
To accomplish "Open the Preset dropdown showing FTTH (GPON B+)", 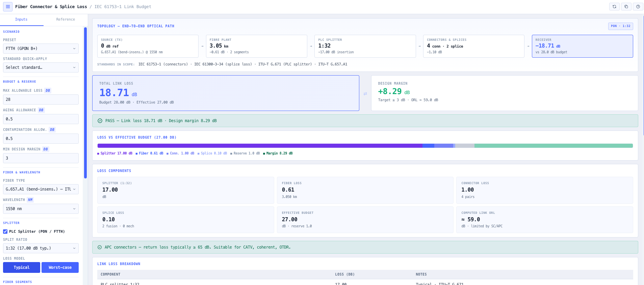I will pos(41,49).
